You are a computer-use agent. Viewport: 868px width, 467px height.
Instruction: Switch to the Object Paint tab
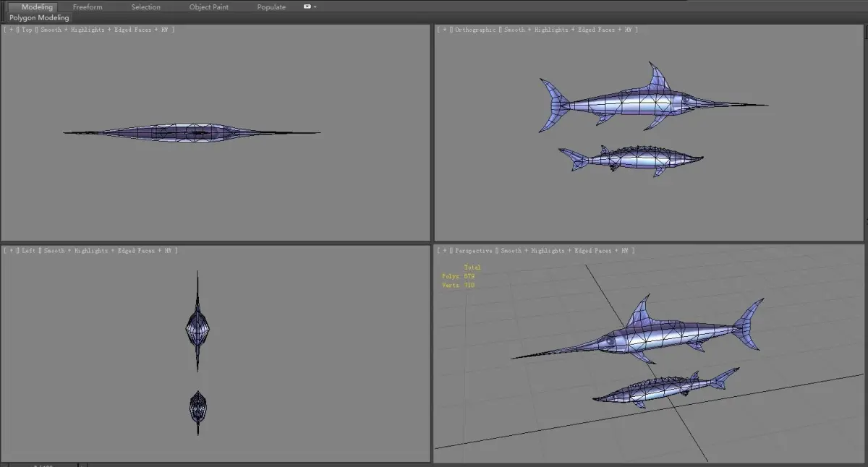(209, 7)
